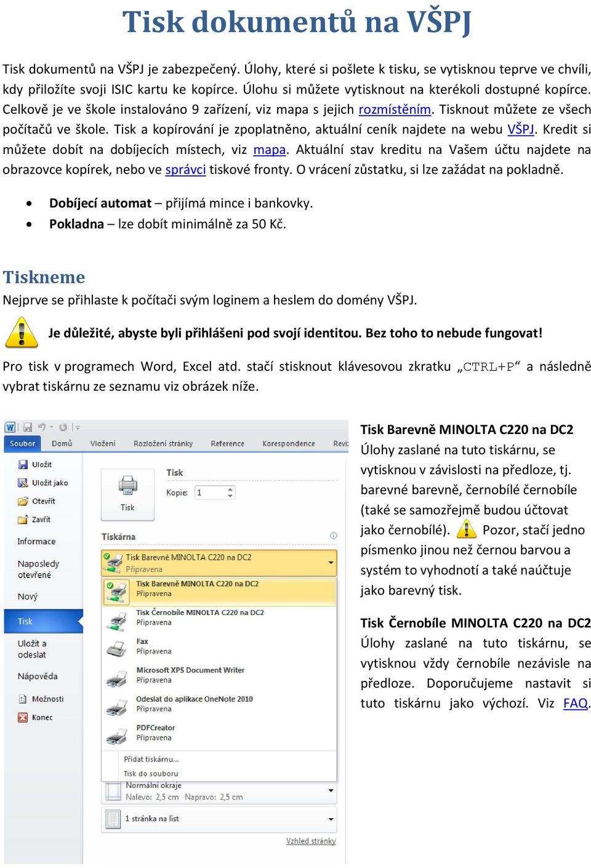Decrease copies with the Kopie down arrow
Viewport: 591px width, 868px height.
pos(230,496)
